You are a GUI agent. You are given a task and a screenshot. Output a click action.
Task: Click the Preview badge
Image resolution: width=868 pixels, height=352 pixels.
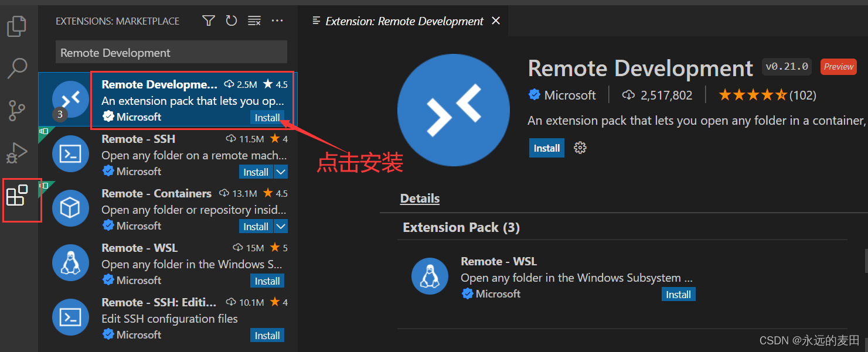click(839, 67)
